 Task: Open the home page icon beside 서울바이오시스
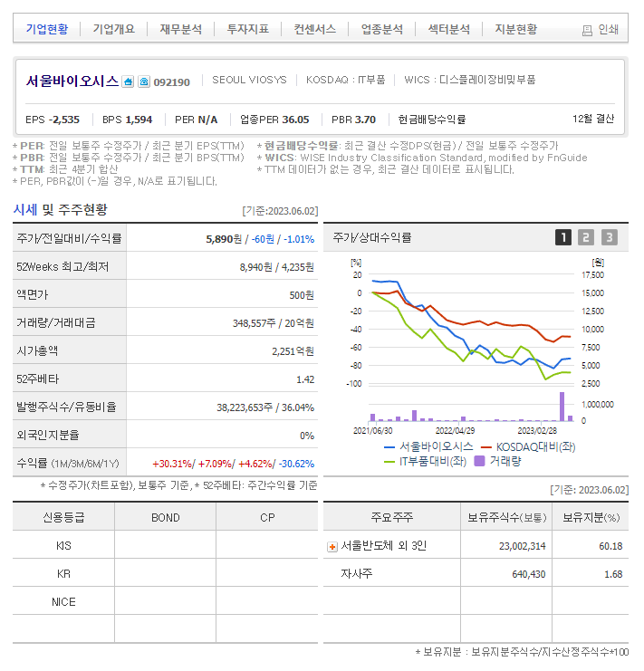pyautogui.click(x=128, y=81)
